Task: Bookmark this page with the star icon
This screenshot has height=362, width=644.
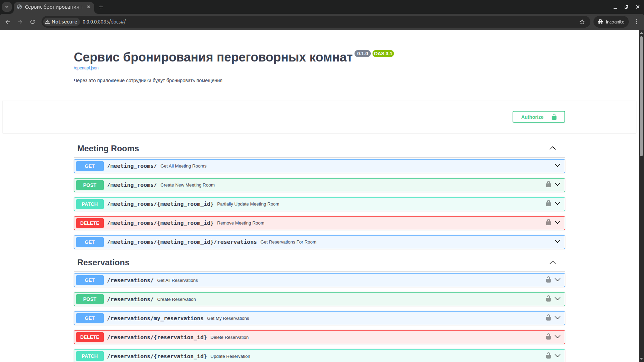Action: coord(582,22)
